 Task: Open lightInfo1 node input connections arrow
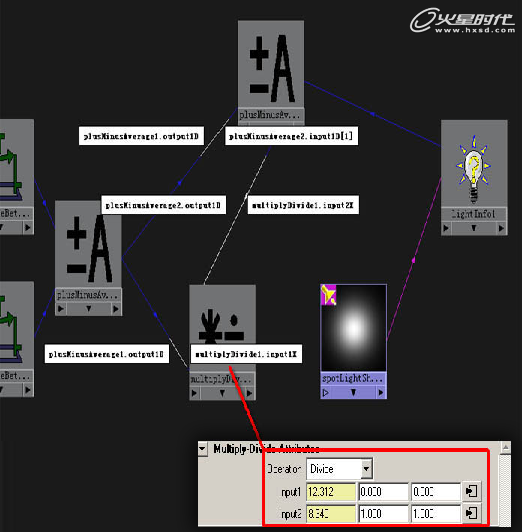click(446, 228)
